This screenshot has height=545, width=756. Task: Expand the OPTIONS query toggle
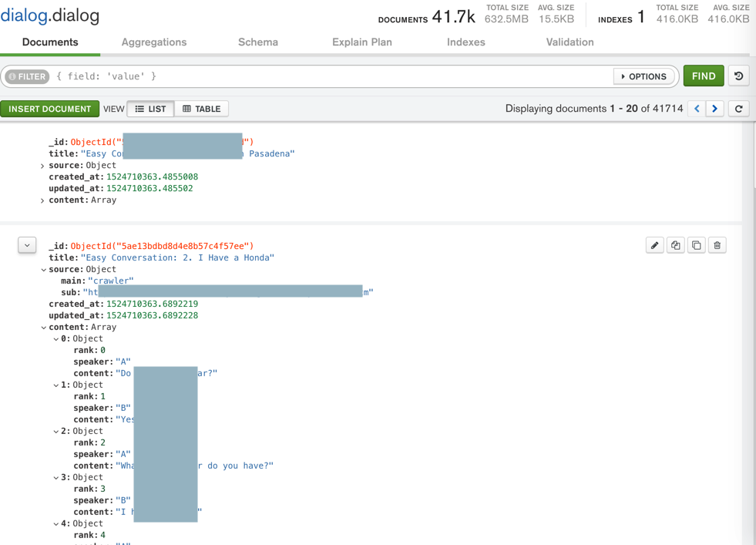643,76
